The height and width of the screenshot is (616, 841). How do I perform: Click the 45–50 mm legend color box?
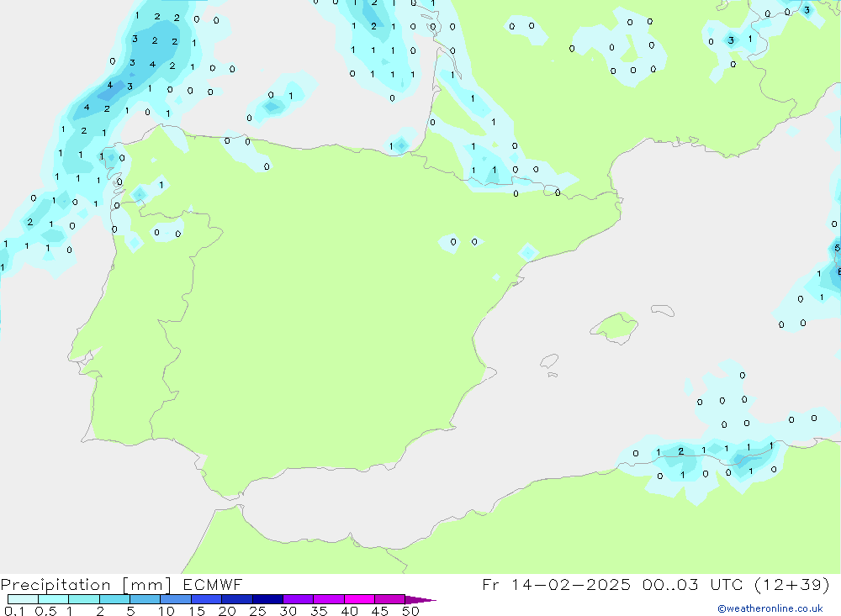point(390,599)
